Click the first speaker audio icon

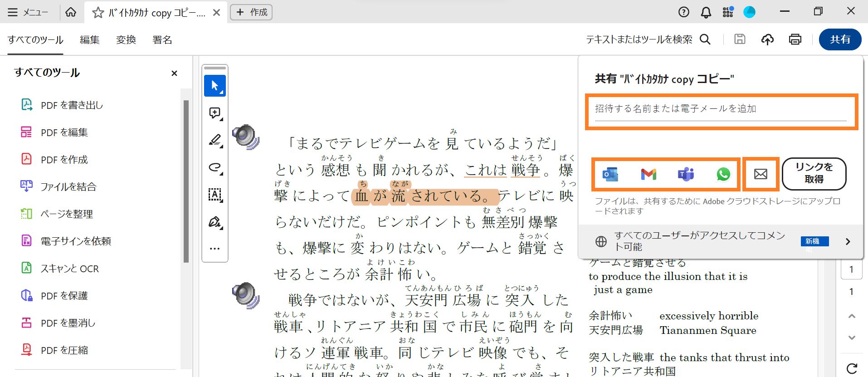click(x=245, y=137)
